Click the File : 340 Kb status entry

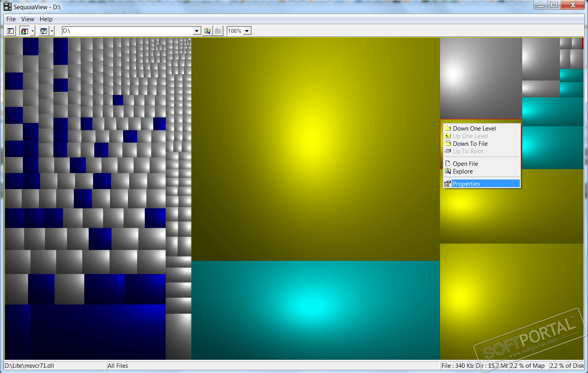click(457, 366)
